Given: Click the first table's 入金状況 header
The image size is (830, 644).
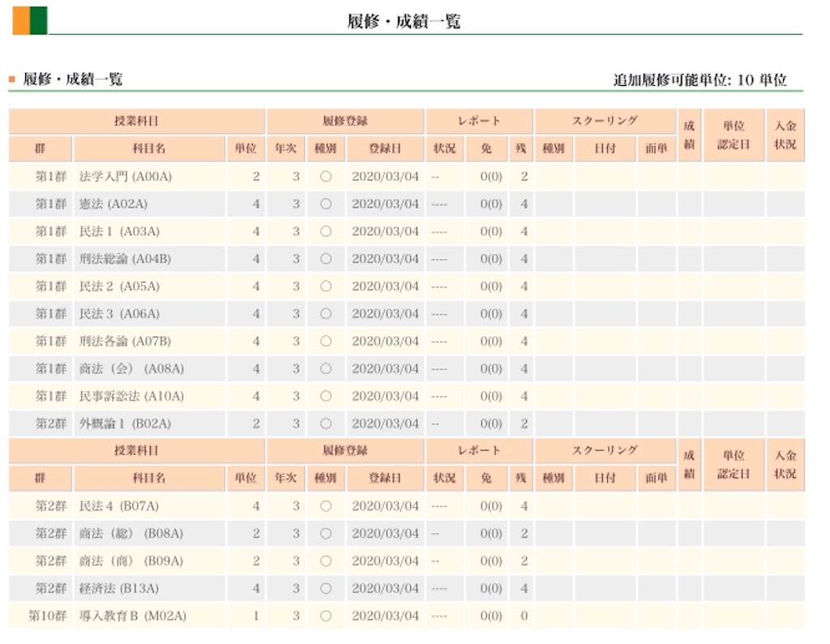Looking at the screenshot, I should (x=785, y=135).
